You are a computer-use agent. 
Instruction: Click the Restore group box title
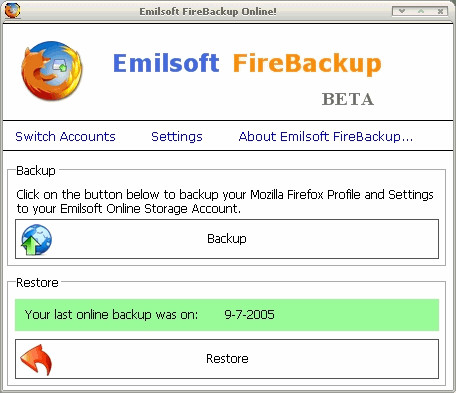pyautogui.click(x=37, y=283)
